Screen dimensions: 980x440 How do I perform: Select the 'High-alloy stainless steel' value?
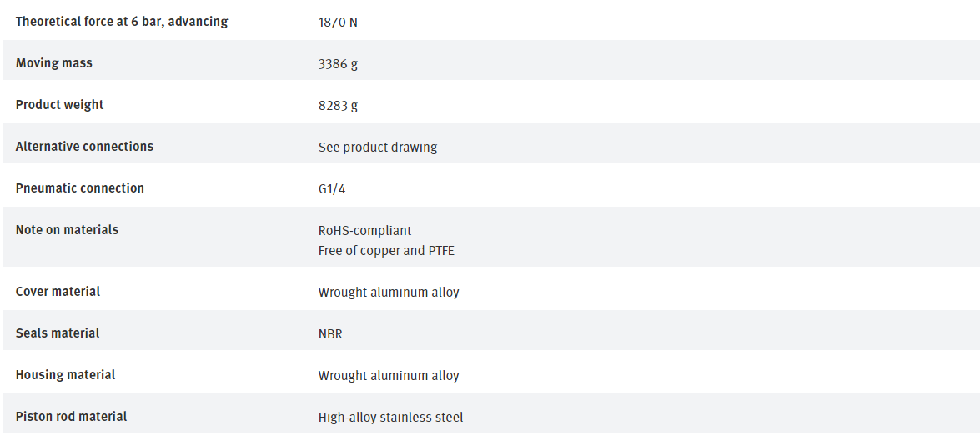pos(390,417)
